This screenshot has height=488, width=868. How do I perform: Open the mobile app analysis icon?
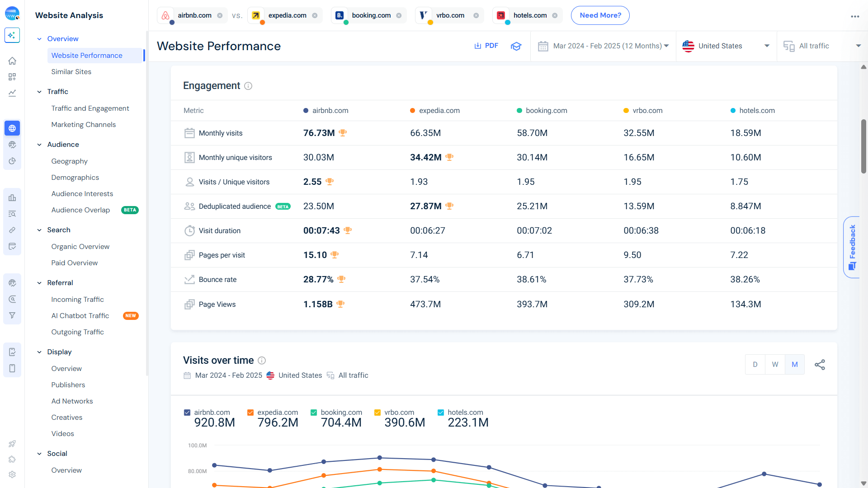[x=12, y=368]
